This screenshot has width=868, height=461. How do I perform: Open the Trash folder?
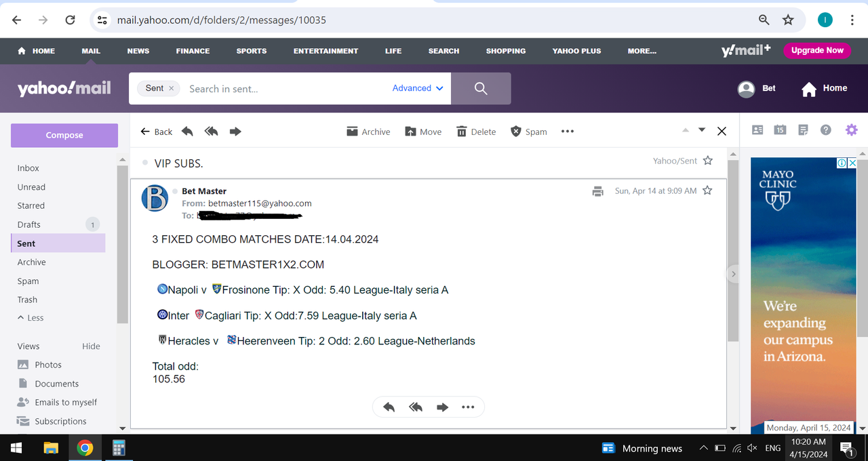[x=27, y=300]
